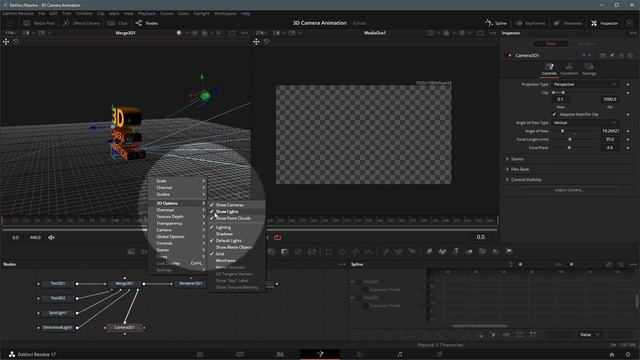Expand the Channel submenu
This screenshot has height=360, width=640.
178,188
